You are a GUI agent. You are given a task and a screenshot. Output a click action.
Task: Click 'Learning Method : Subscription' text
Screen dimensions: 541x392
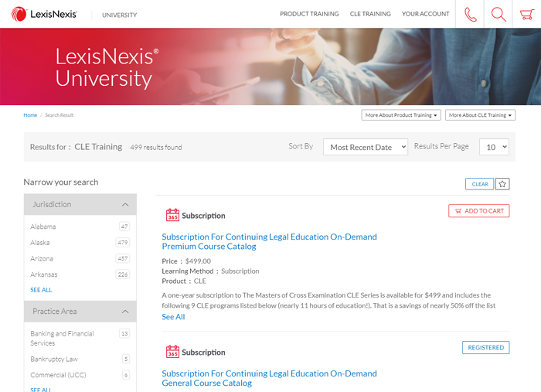click(x=210, y=271)
